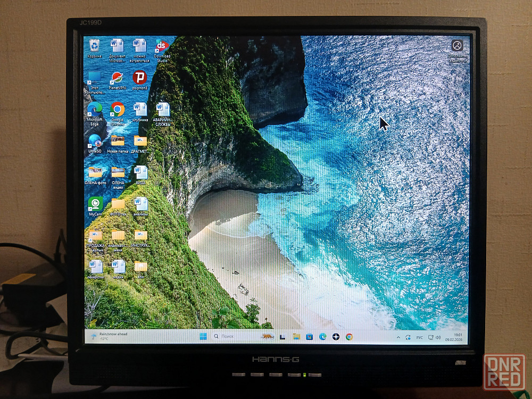Launch Google Chrome from the desktop

coord(118,110)
